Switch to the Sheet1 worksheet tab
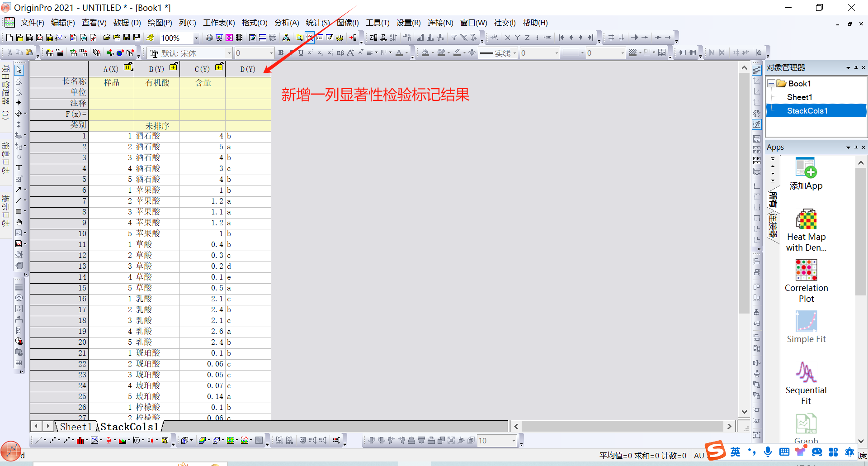The image size is (868, 466). click(75, 427)
